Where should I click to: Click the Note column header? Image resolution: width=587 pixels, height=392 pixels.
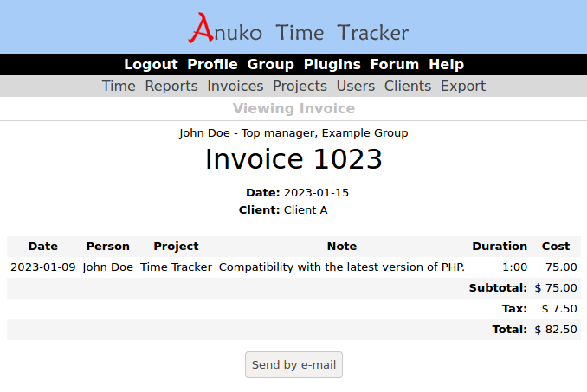pyautogui.click(x=342, y=246)
